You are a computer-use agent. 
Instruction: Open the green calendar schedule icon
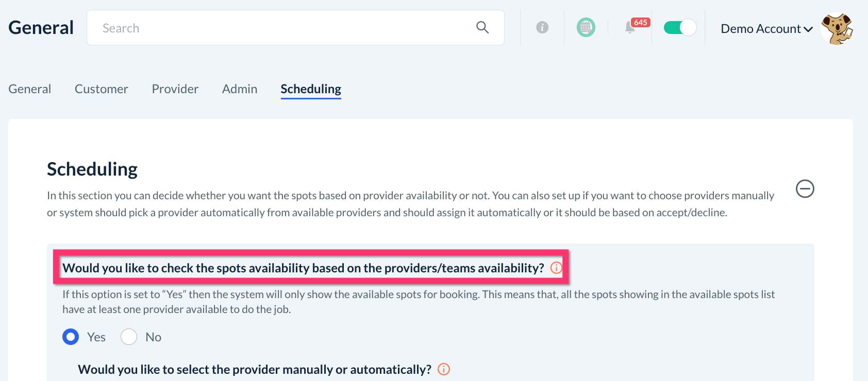pyautogui.click(x=586, y=27)
